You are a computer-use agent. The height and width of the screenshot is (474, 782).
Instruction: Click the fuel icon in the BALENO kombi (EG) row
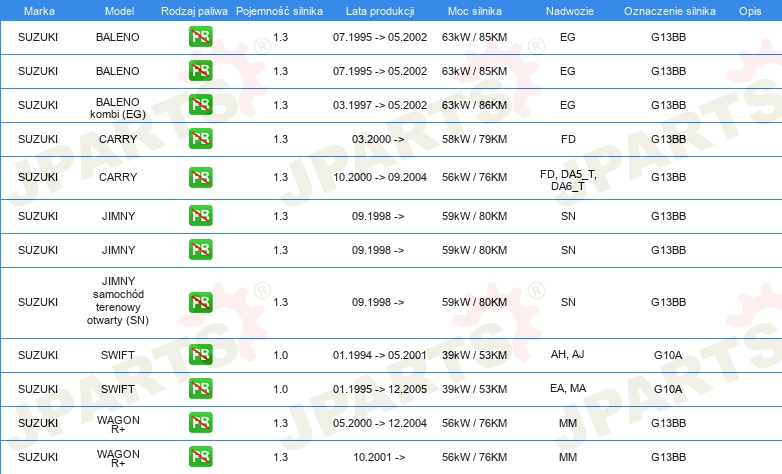[200, 105]
